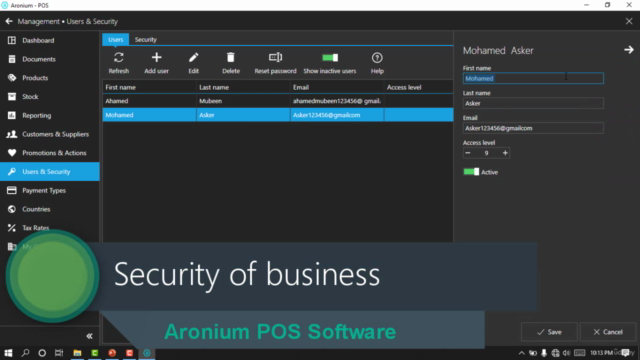Click the Edit pencil icon

193,58
